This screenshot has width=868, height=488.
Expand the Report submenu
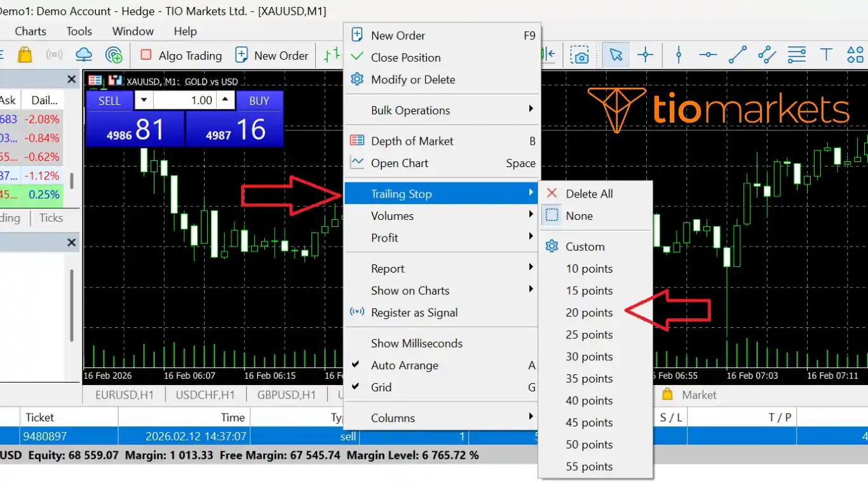pos(388,268)
